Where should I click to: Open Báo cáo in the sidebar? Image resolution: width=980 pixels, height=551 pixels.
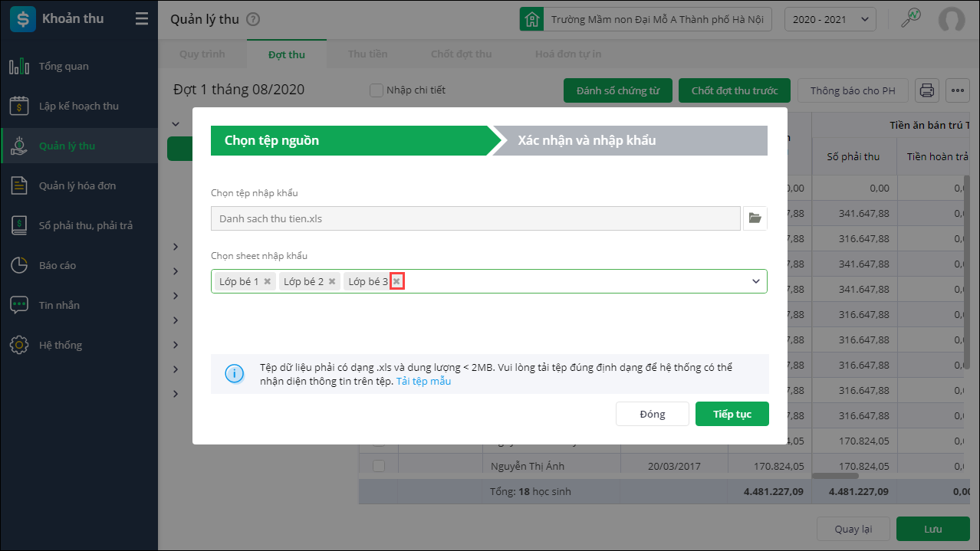point(79,265)
